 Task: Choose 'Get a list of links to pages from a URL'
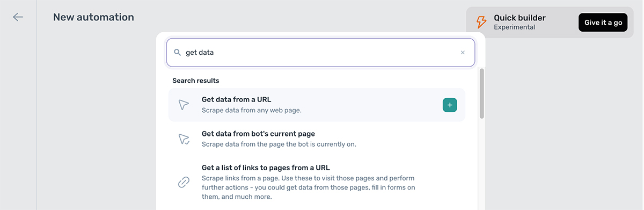pyautogui.click(x=317, y=182)
